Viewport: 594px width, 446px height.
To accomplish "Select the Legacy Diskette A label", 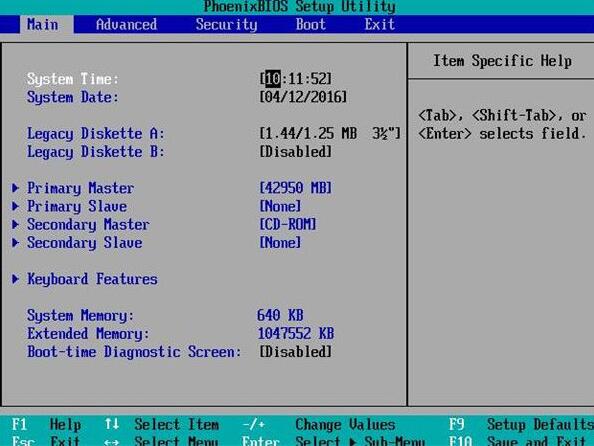I will click(96, 133).
